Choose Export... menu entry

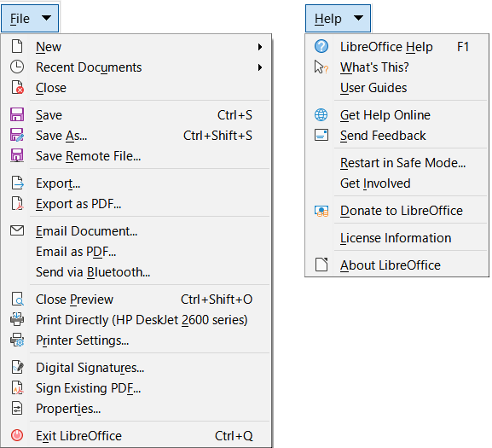pos(136,183)
